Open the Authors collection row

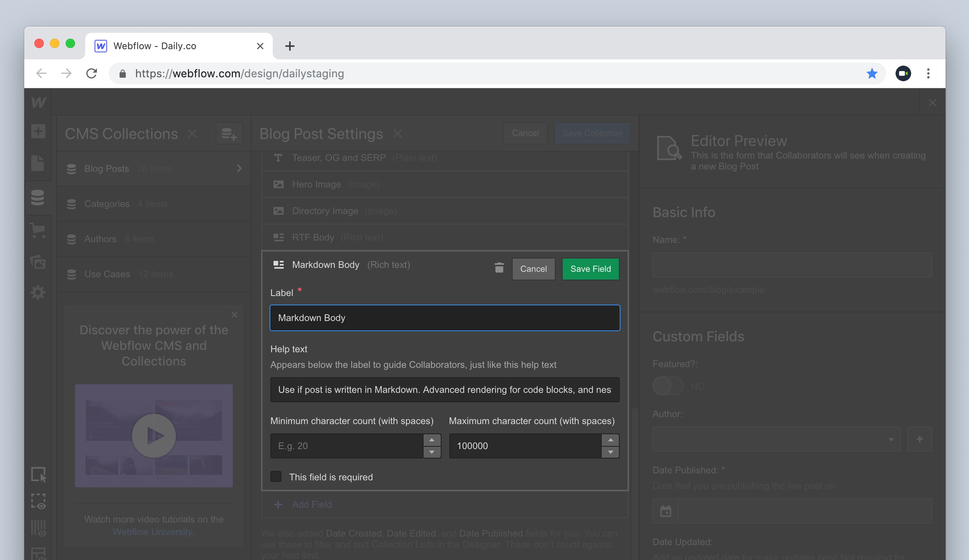(154, 239)
